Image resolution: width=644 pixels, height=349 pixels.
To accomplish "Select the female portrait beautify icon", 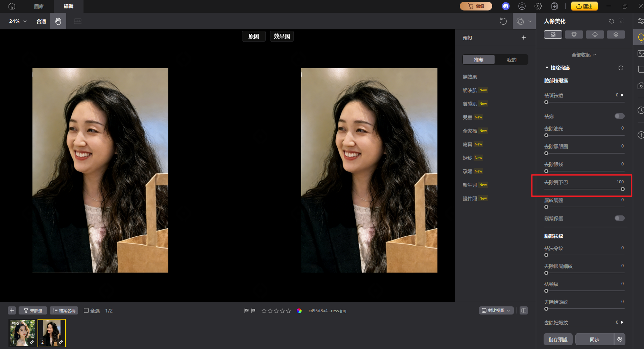I will [x=553, y=34].
